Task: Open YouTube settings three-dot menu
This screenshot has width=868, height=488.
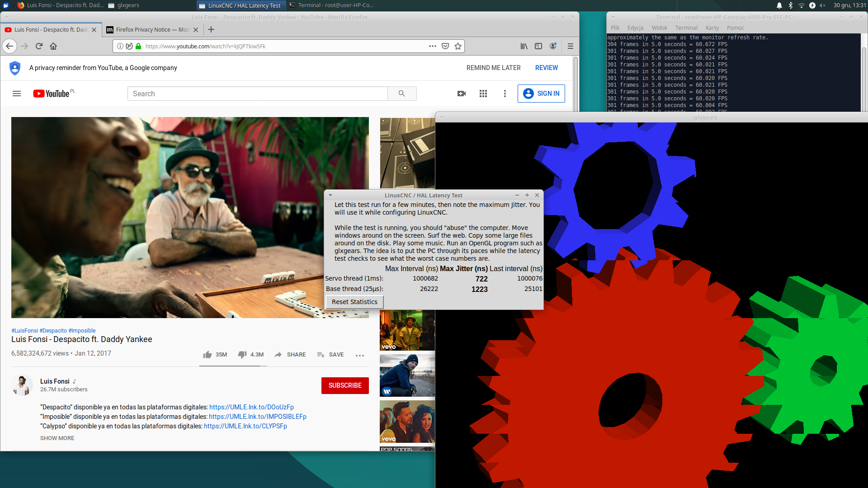Action: coord(505,94)
